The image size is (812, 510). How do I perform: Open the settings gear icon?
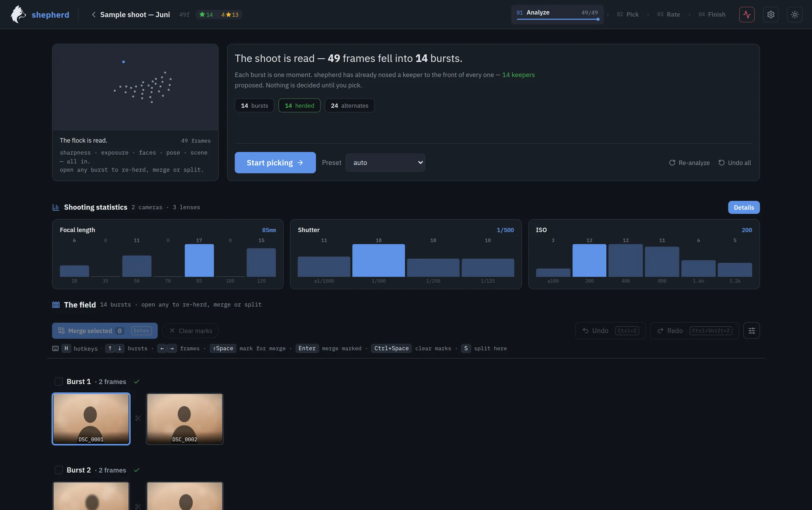coord(771,14)
